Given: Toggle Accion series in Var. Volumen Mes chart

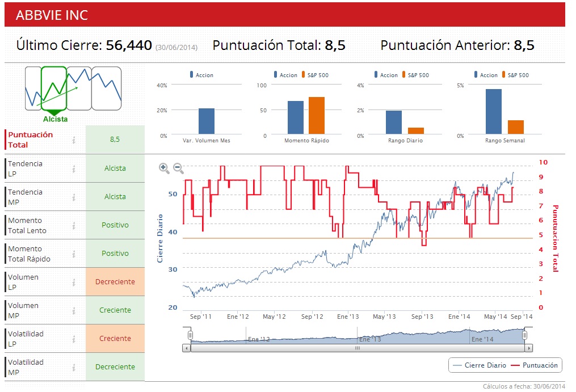Looking at the screenshot, I should coord(201,75).
